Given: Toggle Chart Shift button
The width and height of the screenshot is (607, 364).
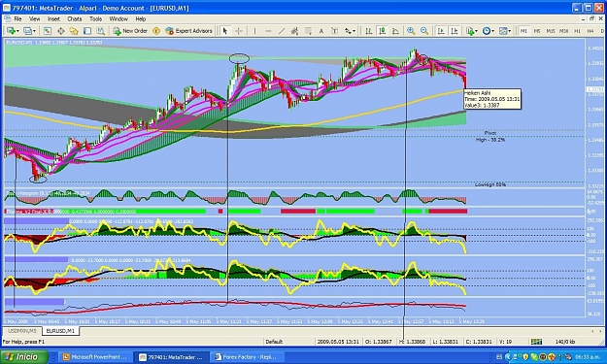Looking at the screenshot, I should click(455, 31).
